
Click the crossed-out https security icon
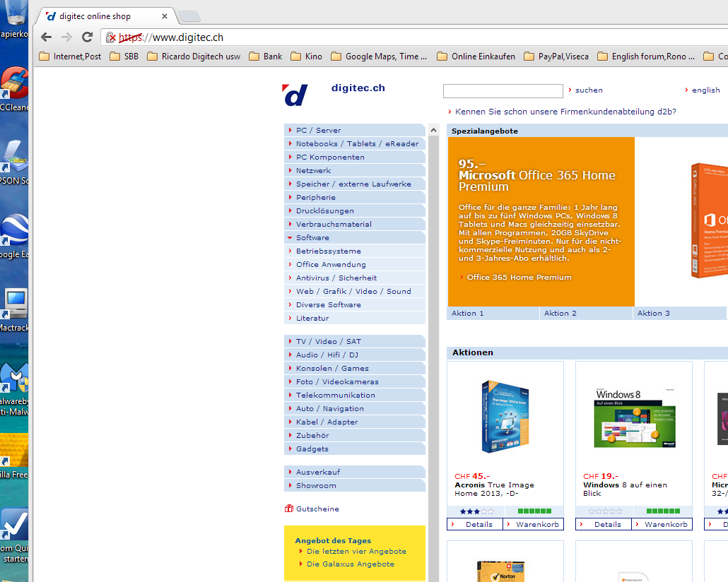tap(110, 37)
